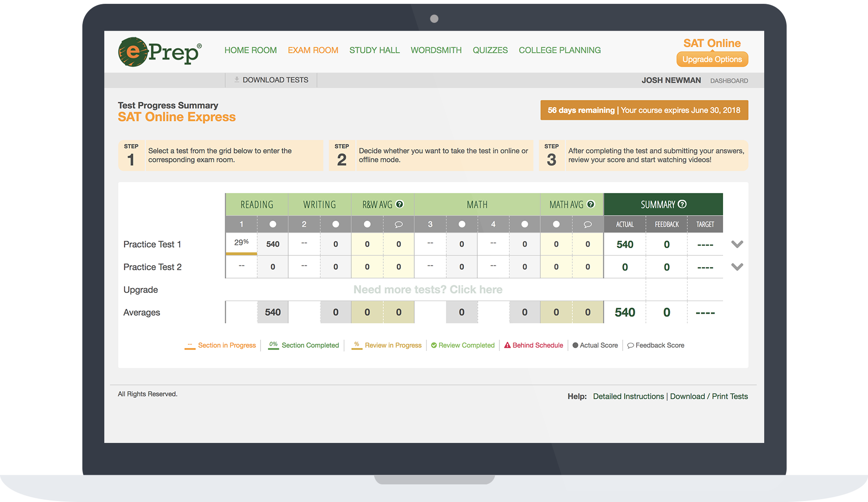
Task: Click the download arrow icon beside Download Tests
Action: click(237, 80)
